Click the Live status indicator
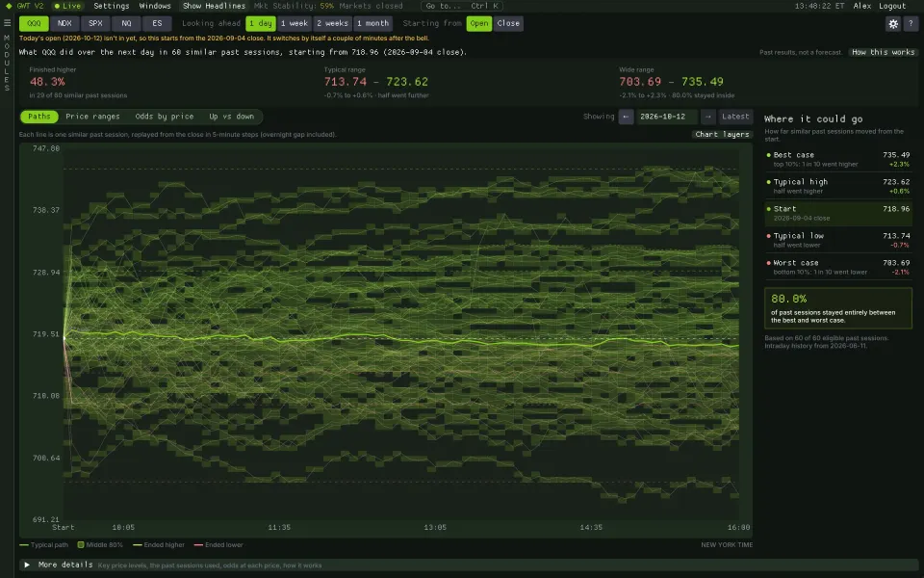Image resolution: width=924 pixels, height=578 pixels. (x=67, y=6)
